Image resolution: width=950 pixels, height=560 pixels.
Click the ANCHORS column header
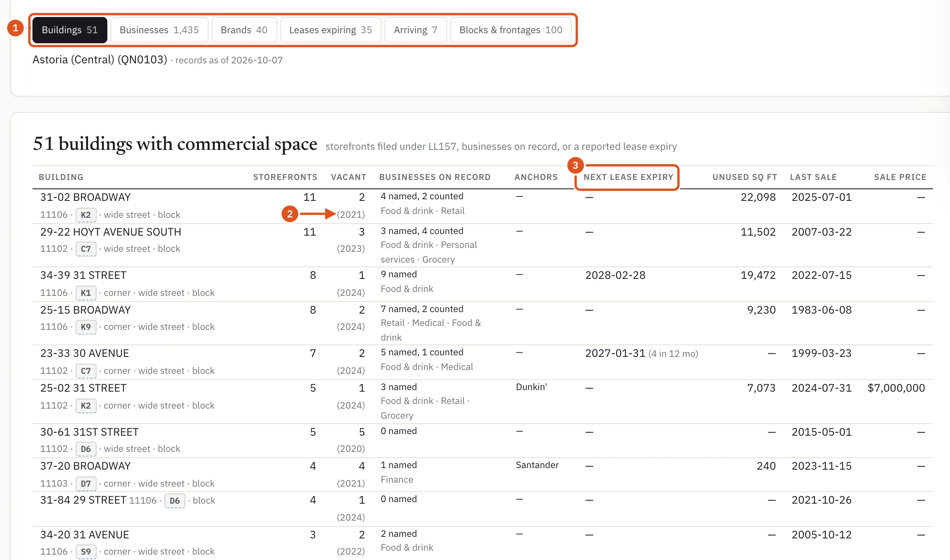[x=536, y=177]
